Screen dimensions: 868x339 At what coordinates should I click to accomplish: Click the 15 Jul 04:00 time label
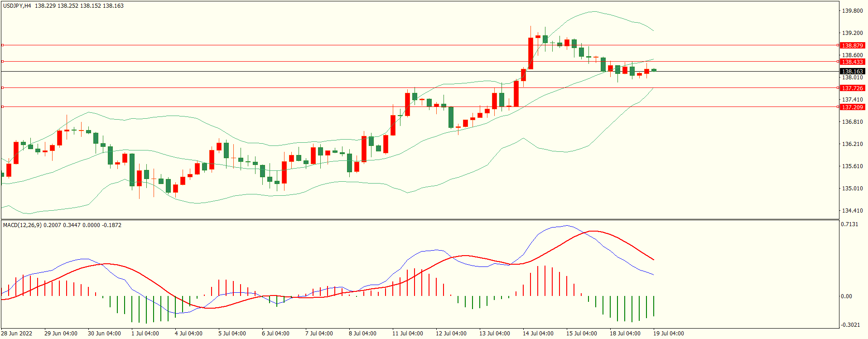click(582, 334)
